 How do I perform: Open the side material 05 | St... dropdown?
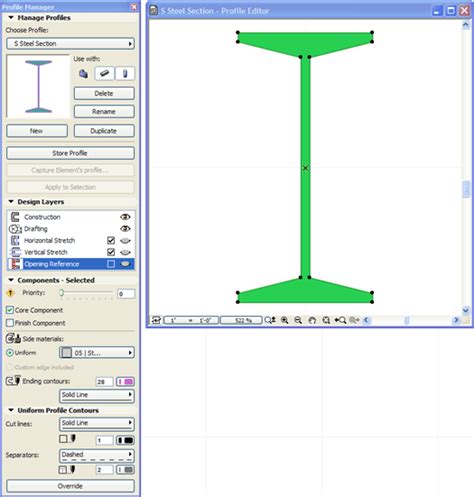97,353
